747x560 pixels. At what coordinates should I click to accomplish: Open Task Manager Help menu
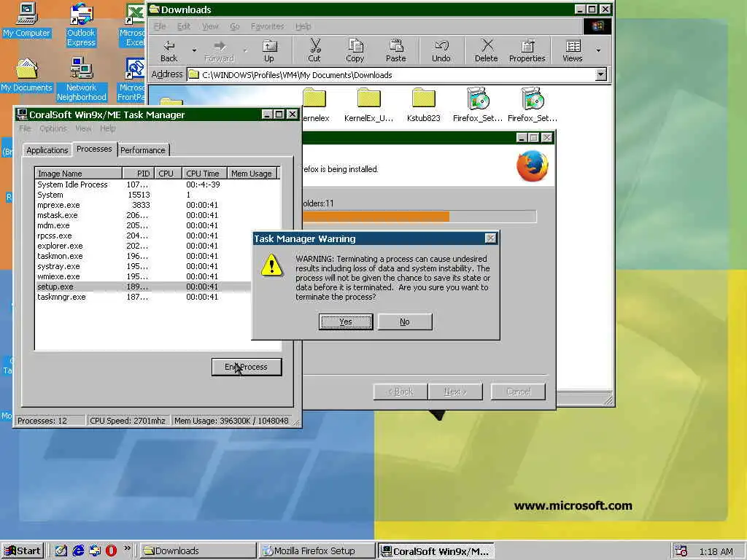tap(108, 128)
